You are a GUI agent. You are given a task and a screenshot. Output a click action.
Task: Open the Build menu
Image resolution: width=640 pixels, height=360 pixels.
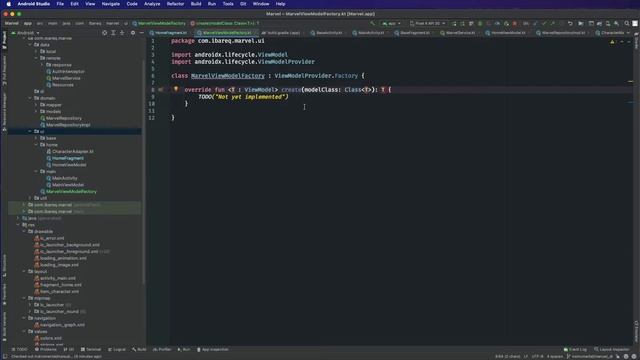pos(196,4)
